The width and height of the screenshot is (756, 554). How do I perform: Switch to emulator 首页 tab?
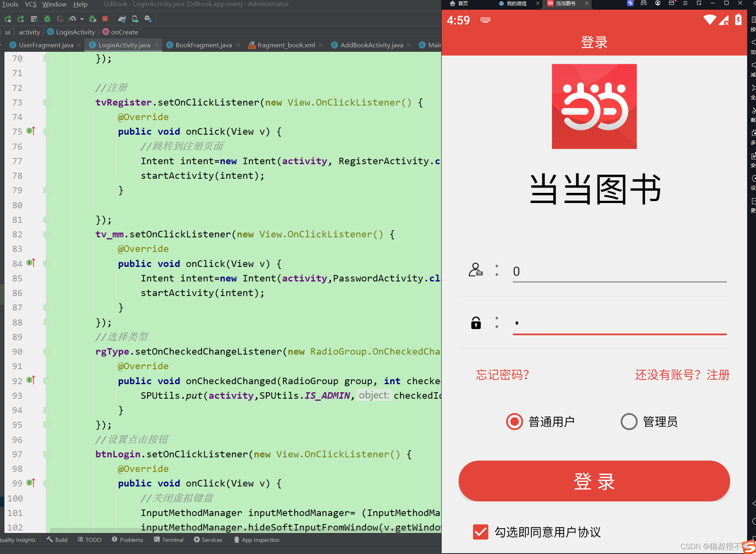(459, 4)
